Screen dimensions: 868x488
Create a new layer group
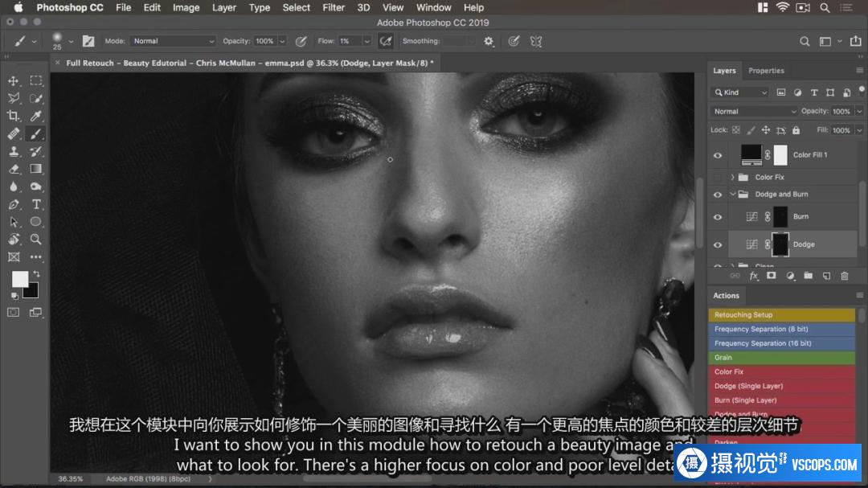pos(809,276)
